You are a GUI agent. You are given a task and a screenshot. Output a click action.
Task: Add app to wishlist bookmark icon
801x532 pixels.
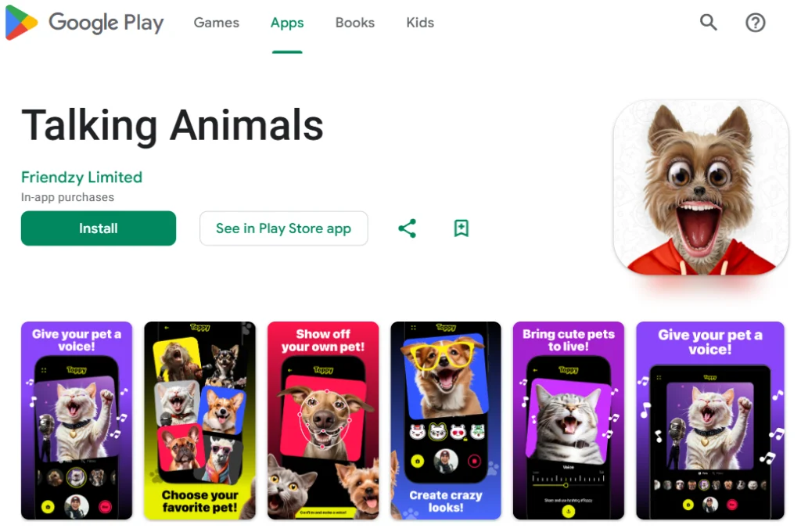pos(462,228)
